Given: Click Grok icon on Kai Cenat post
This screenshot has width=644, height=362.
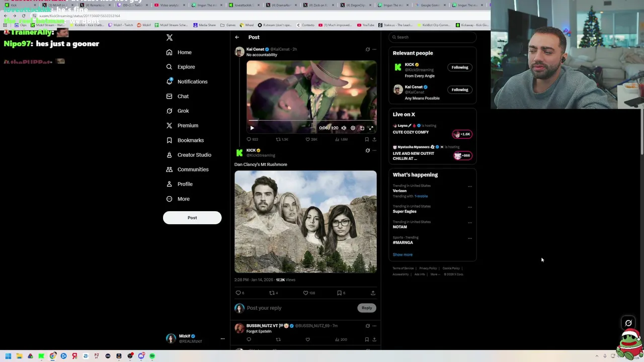Looking at the screenshot, I should click(367, 49).
